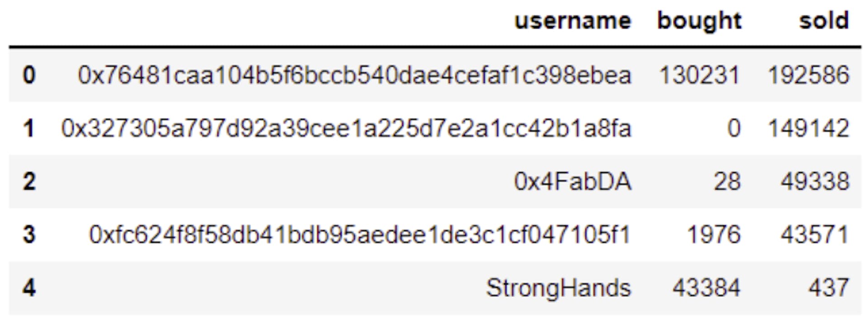Screen dimensions: 868x321
Task: Click bought value 1976
Action: point(713,235)
